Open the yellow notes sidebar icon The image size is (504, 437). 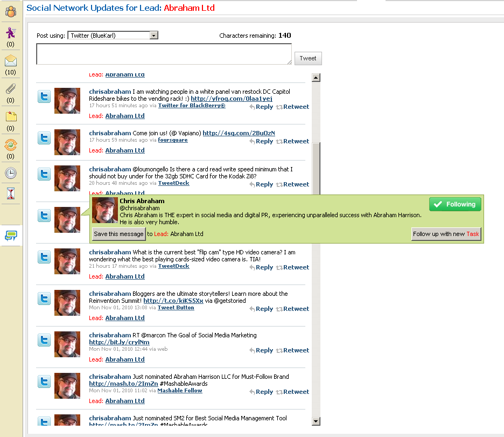click(x=11, y=116)
